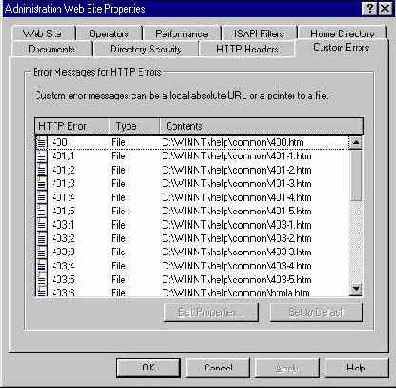Click the File type cell for error 400

pos(118,143)
